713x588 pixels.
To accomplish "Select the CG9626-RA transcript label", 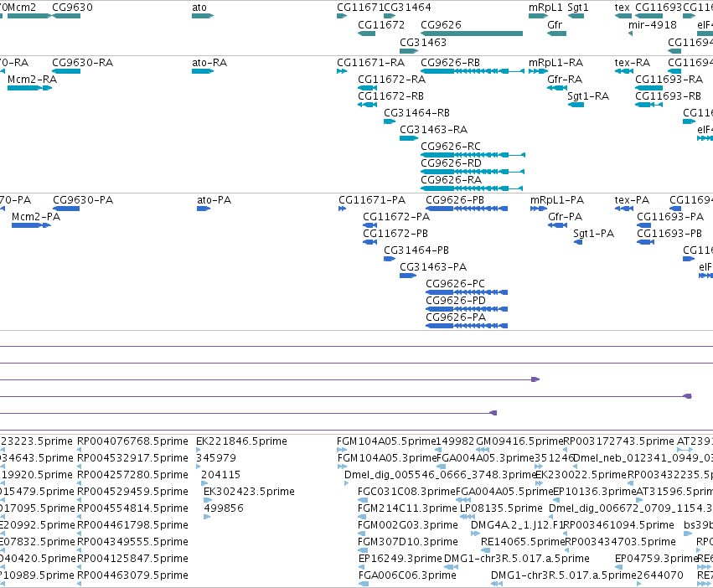I will tap(451, 180).
